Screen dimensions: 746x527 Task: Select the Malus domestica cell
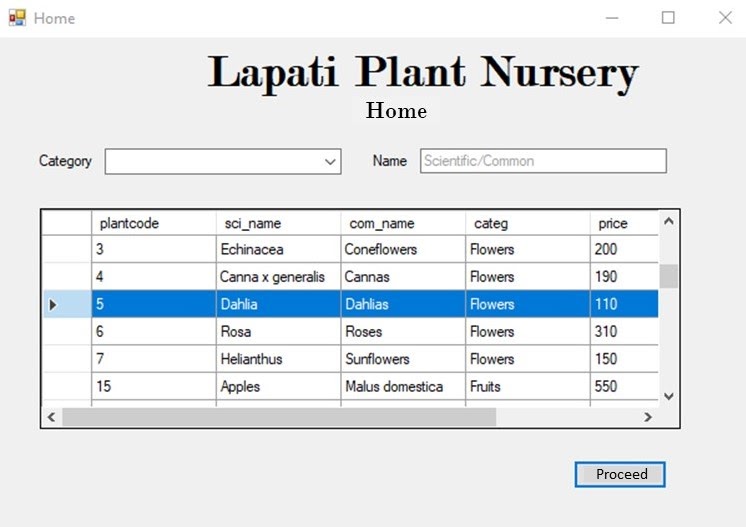coord(402,387)
